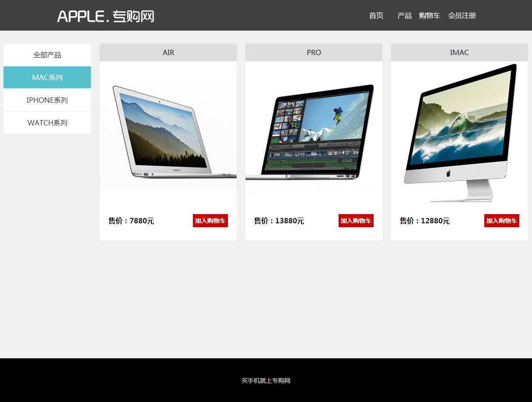Click the AIR product title header
Image resolution: width=532 pixels, height=402 pixels.
(168, 52)
